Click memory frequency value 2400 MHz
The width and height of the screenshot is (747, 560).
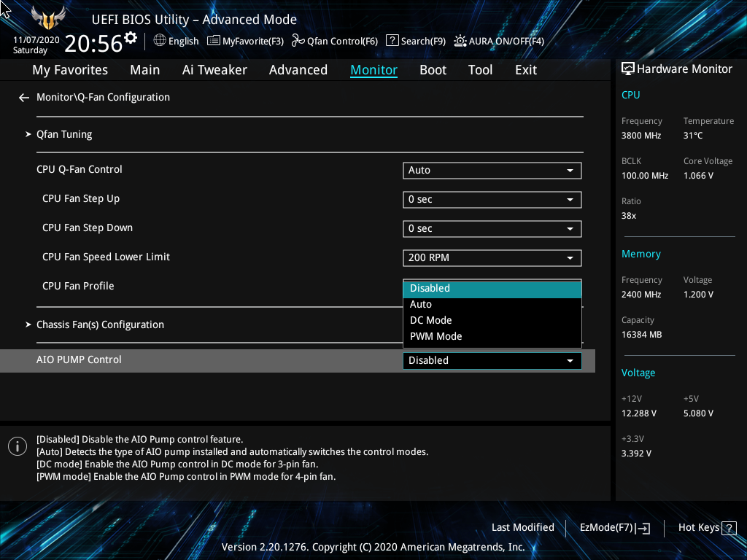click(641, 295)
